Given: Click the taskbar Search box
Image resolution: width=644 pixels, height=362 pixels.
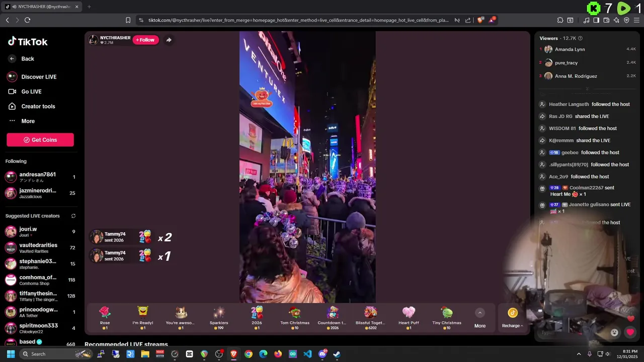Looking at the screenshot, I should 56,354.
